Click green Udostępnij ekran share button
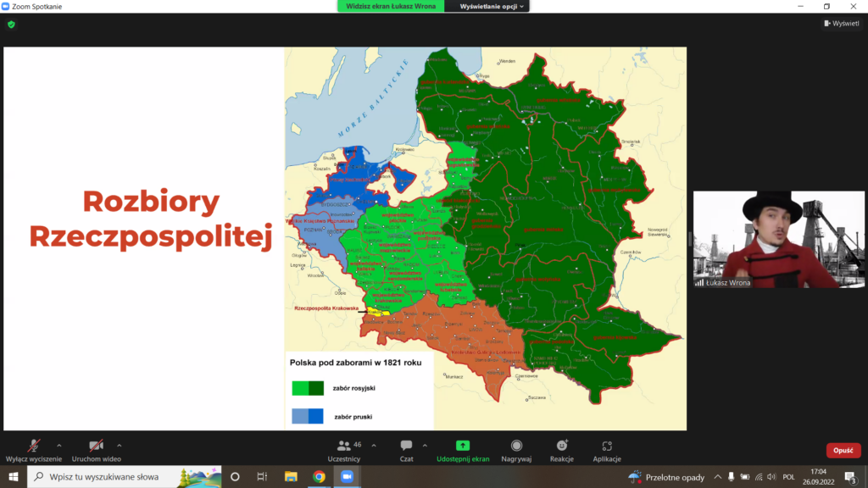Image resolution: width=868 pixels, height=488 pixels. pos(463,449)
